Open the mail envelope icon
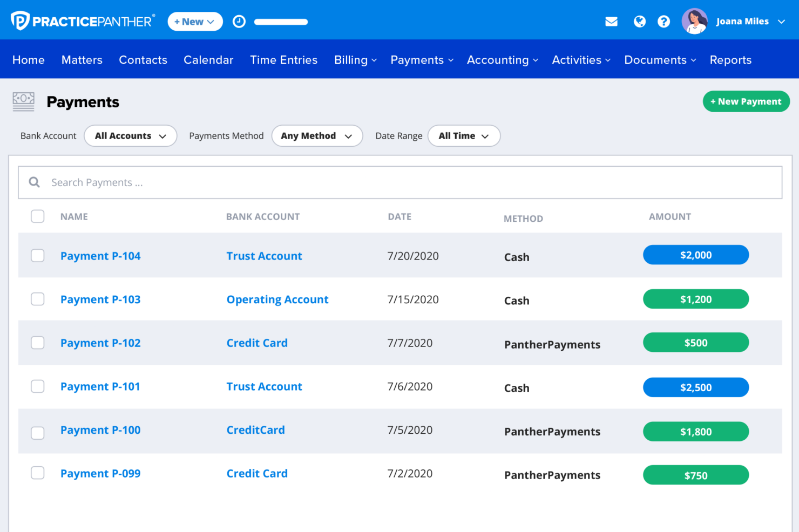Viewport: 799px width, 532px height. click(611, 22)
